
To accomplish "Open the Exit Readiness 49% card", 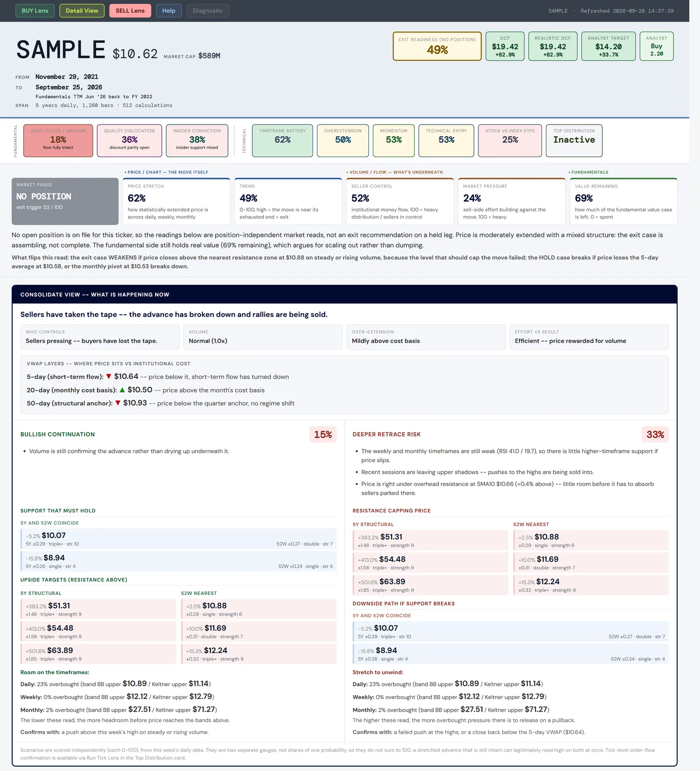I will pos(437,46).
